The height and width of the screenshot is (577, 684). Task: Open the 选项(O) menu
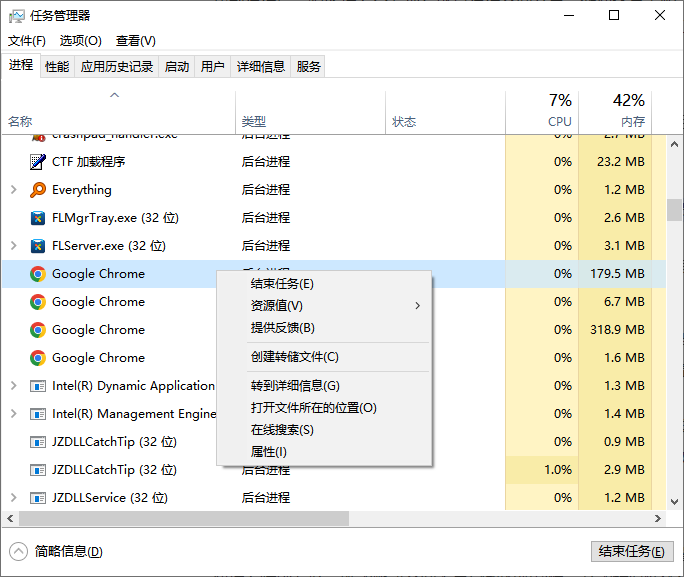point(81,41)
